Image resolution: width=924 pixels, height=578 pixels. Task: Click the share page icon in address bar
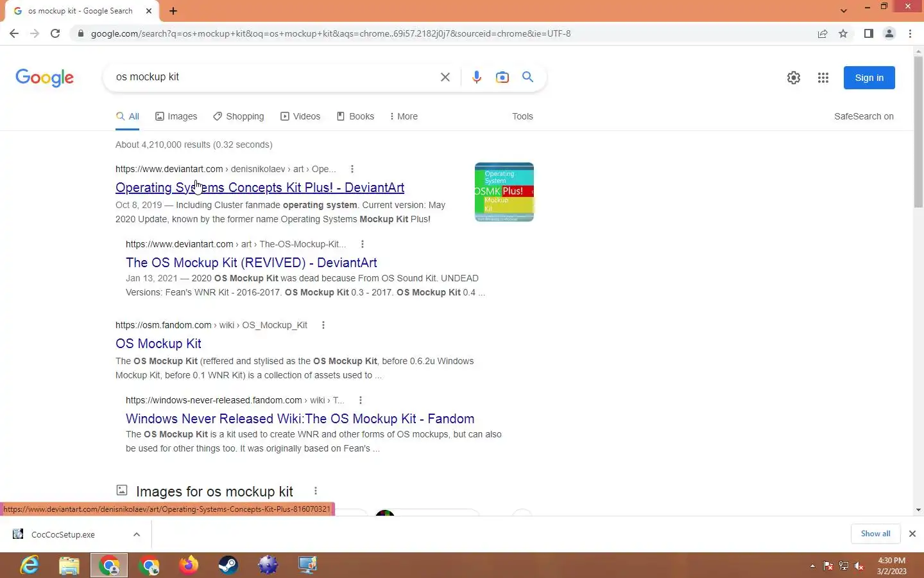[x=823, y=33]
